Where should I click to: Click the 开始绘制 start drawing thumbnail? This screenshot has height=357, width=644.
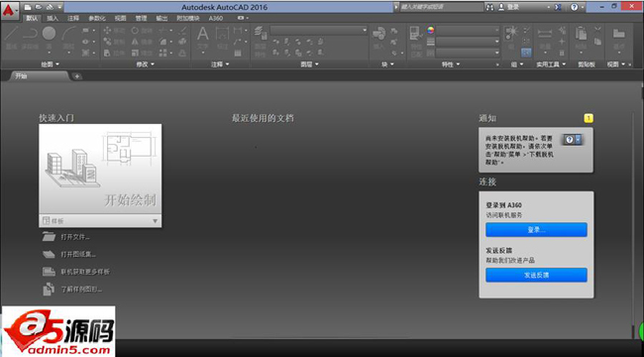[x=100, y=169]
